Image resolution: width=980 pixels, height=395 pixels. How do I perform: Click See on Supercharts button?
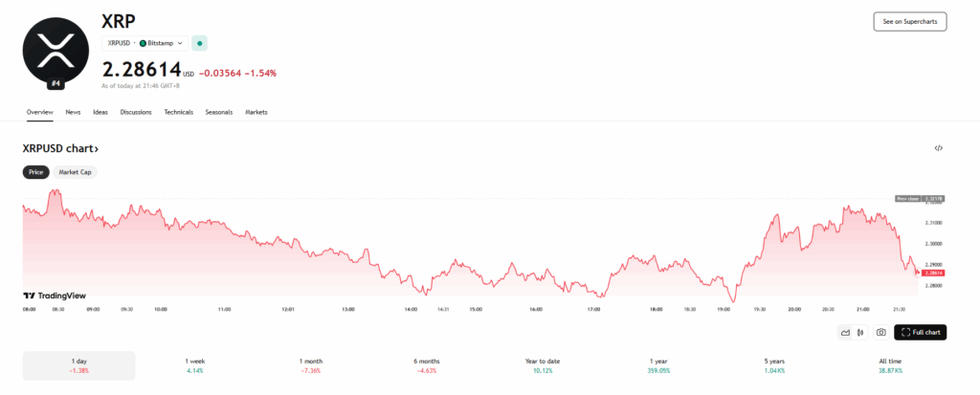[910, 21]
